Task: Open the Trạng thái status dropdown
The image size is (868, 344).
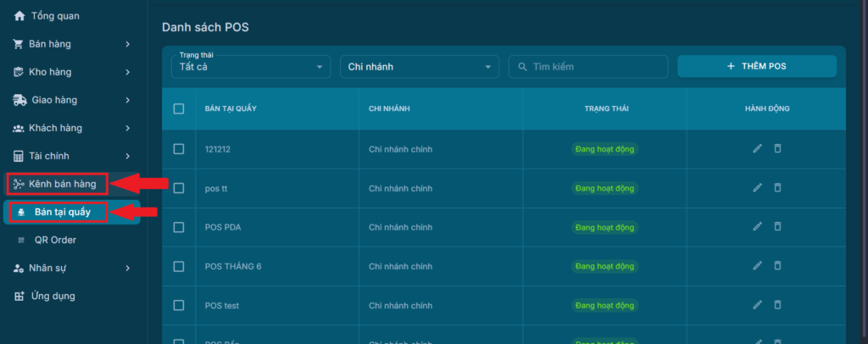Action: [x=250, y=67]
